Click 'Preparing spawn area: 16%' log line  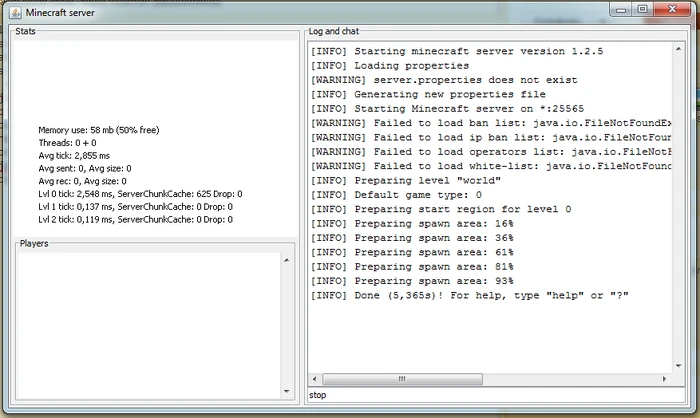pyautogui.click(x=412, y=223)
